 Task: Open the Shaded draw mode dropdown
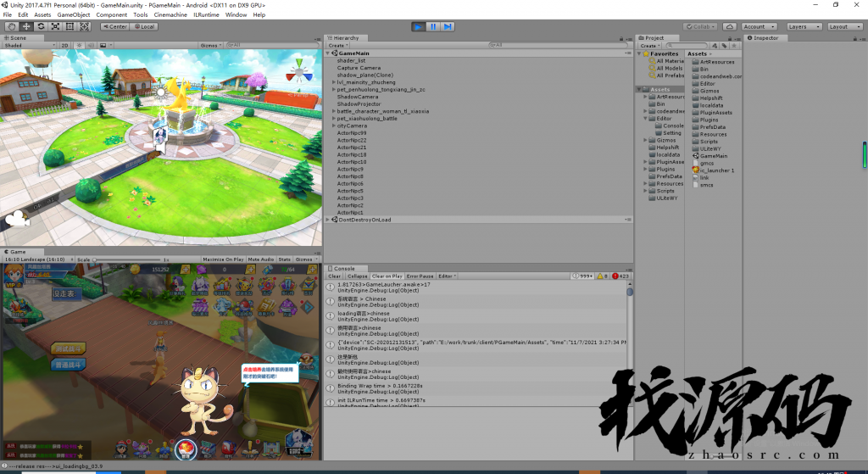pos(30,46)
